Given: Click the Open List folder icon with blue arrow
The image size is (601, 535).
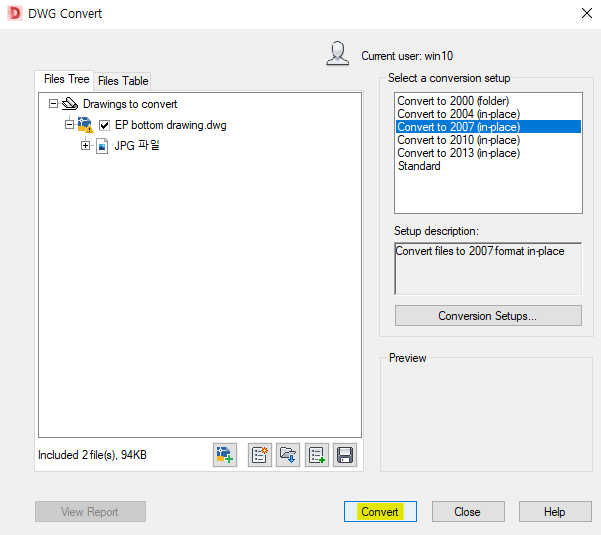Looking at the screenshot, I should [288, 455].
